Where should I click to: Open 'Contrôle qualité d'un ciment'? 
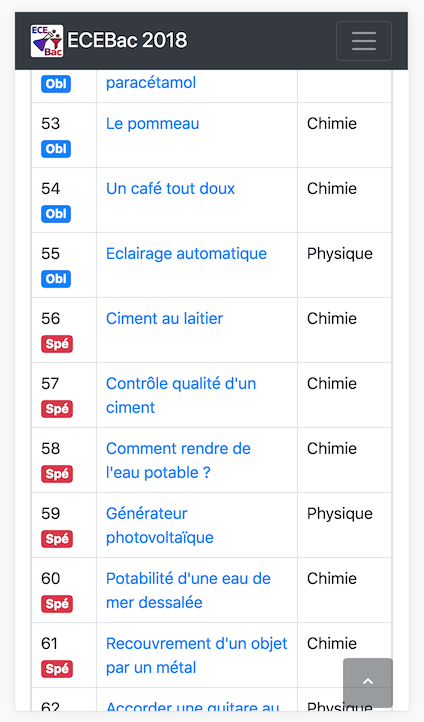[x=181, y=396]
